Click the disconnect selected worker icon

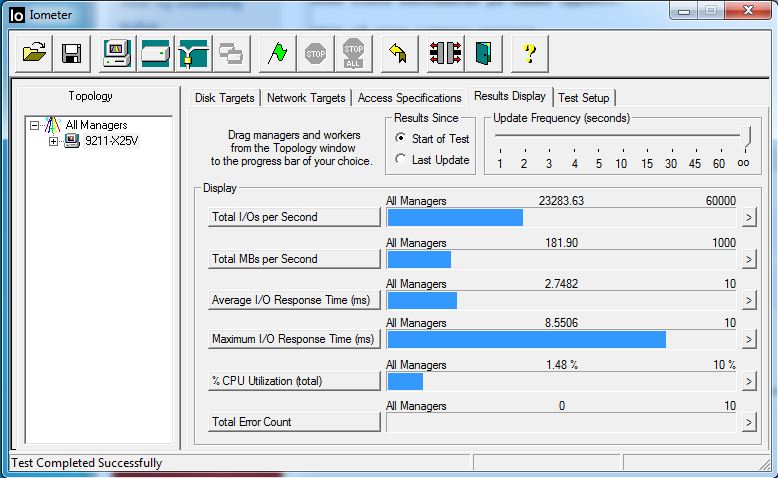(446, 53)
